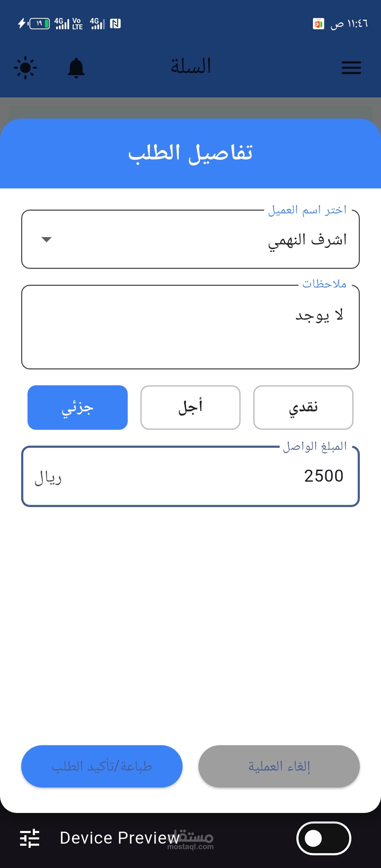Image resolution: width=381 pixels, height=868 pixels.
Task: Open the اشرف النهمي customer selector
Action: (x=212, y=240)
